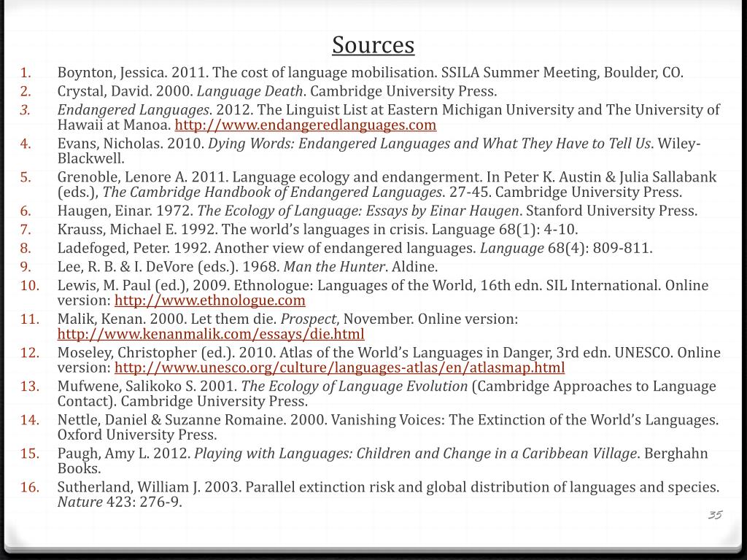Viewport: 747px width, 560px height.
Task: Open the kenanmalik.com essays link
Action: click(211, 334)
